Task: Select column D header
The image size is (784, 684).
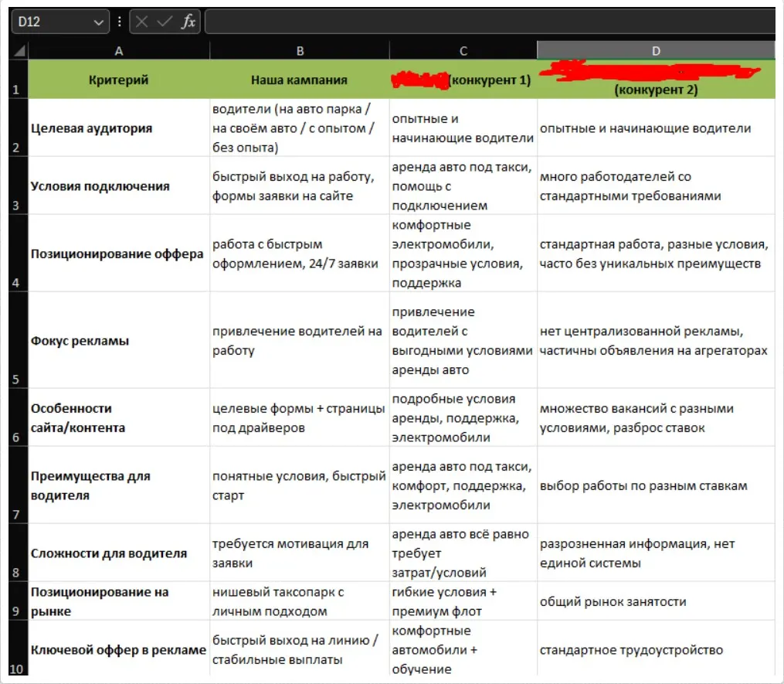Action: [656, 51]
